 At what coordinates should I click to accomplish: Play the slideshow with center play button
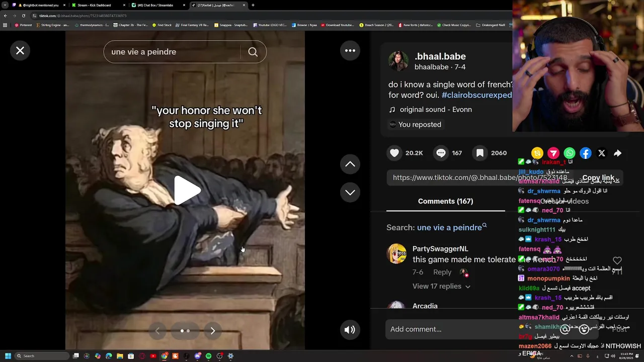coord(187,191)
